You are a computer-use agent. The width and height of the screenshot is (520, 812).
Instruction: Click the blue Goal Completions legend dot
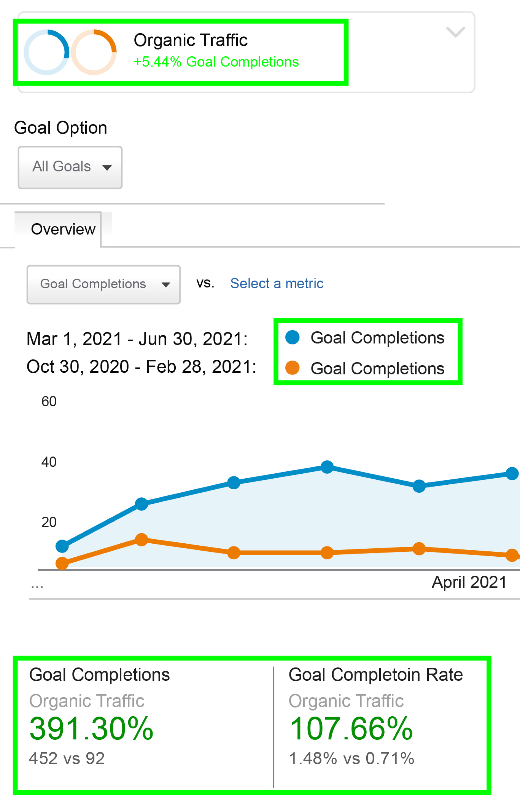point(292,337)
